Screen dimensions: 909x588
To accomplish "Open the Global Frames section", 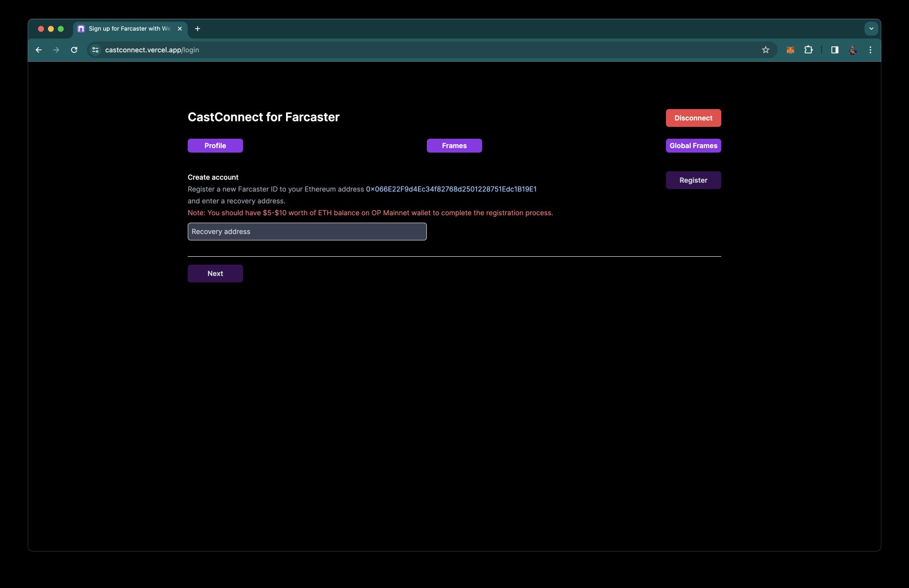I will [x=694, y=146].
